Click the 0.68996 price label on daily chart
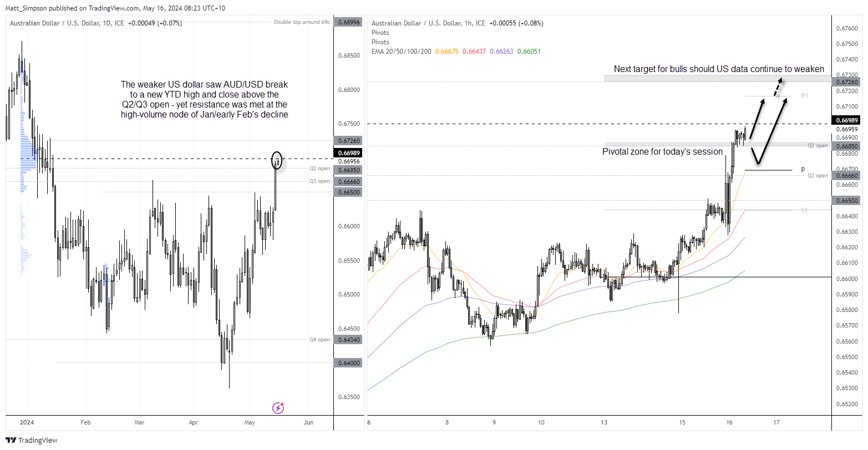The height and width of the screenshot is (450, 868). click(348, 22)
